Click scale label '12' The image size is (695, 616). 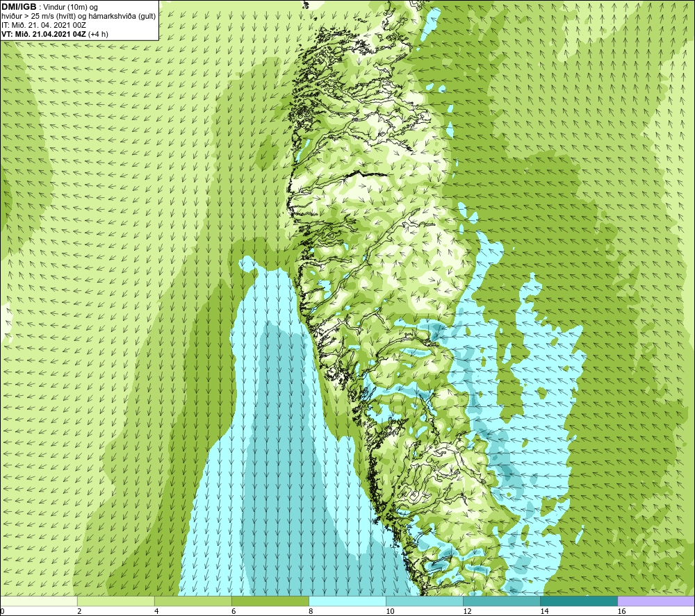pyautogui.click(x=467, y=612)
